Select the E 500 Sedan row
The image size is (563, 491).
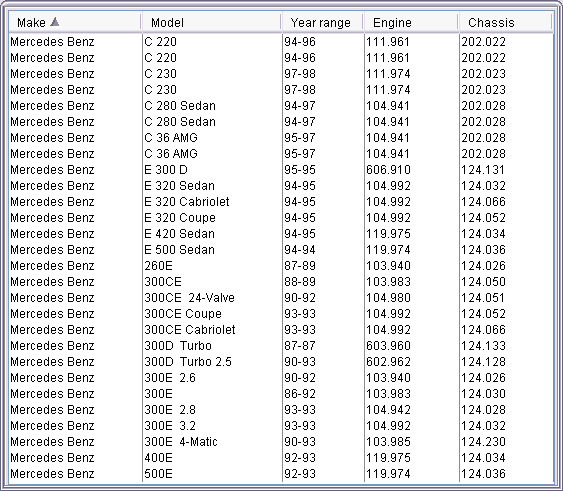pyautogui.click(x=281, y=250)
